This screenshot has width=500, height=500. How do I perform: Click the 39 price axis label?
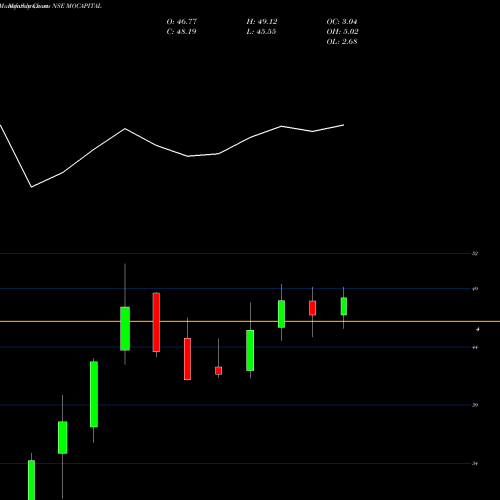click(475, 405)
